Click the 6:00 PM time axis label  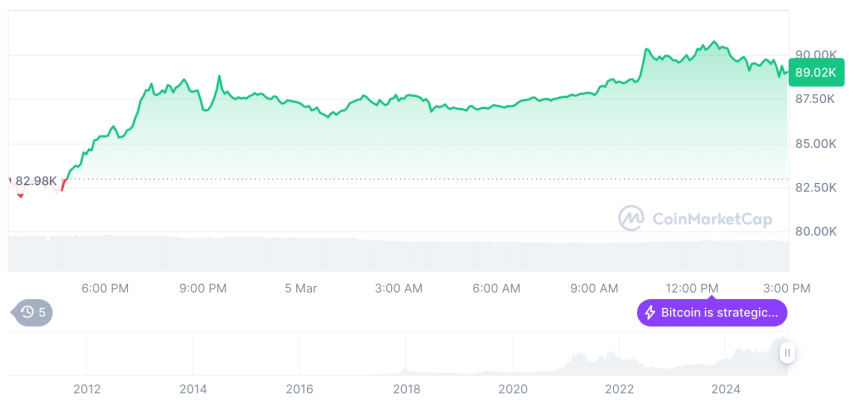click(105, 288)
